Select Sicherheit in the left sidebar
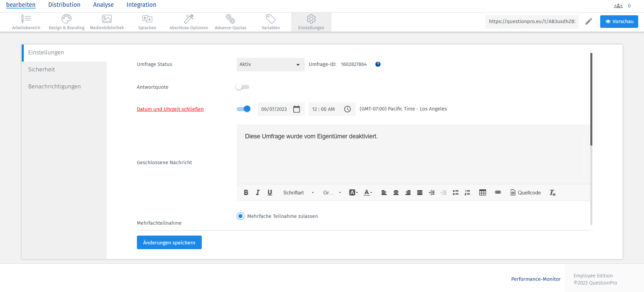This screenshot has width=644, height=292. 64,70
